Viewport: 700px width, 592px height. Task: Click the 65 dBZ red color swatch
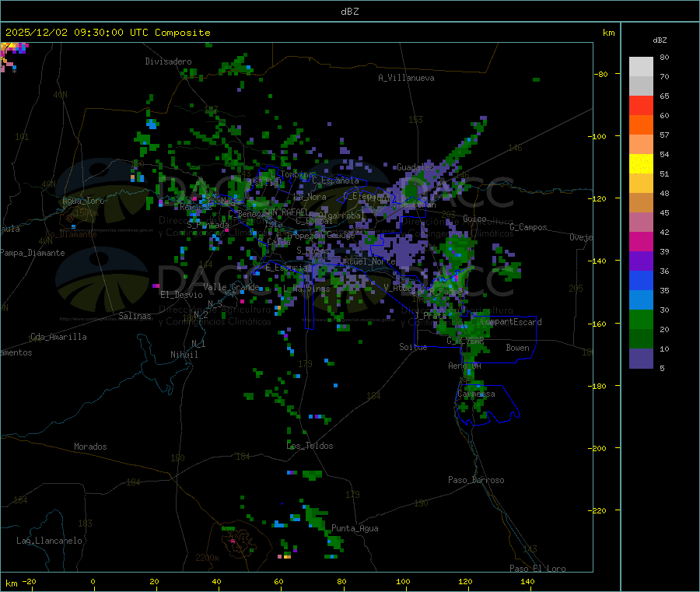641,105
